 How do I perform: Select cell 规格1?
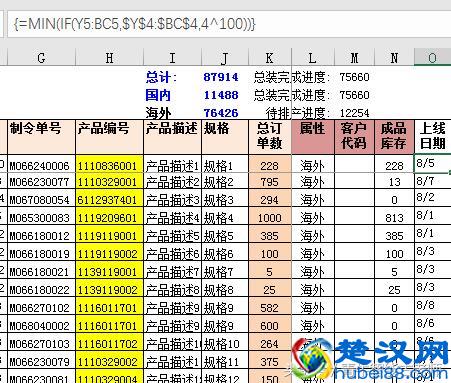[225, 164]
